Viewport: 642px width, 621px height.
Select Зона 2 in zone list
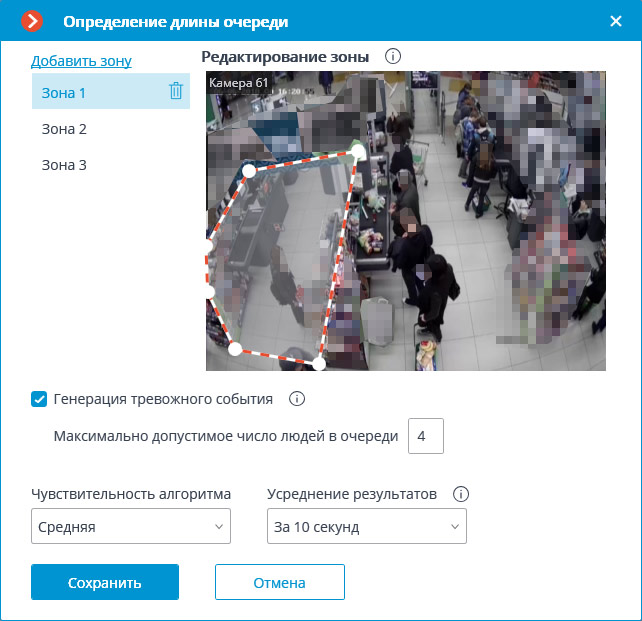pyautogui.click(x=64, y=129)
